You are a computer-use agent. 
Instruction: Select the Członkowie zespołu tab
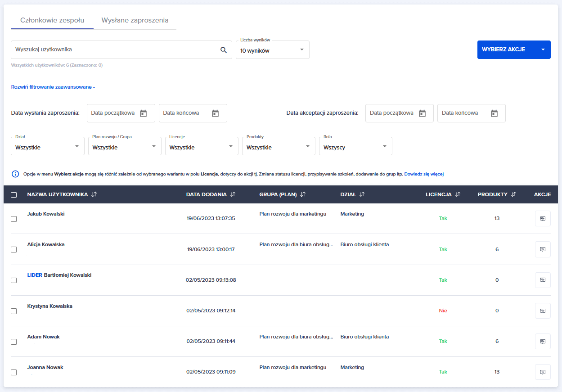tap(52, 20)
